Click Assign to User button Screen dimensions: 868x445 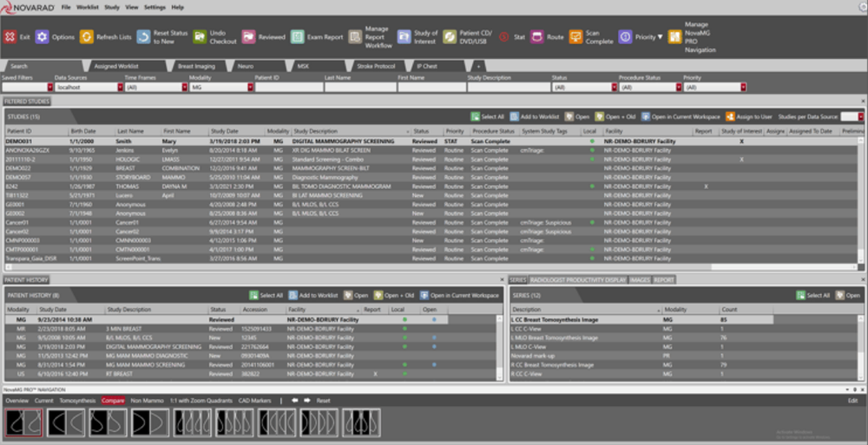click(x=749, y=117)
